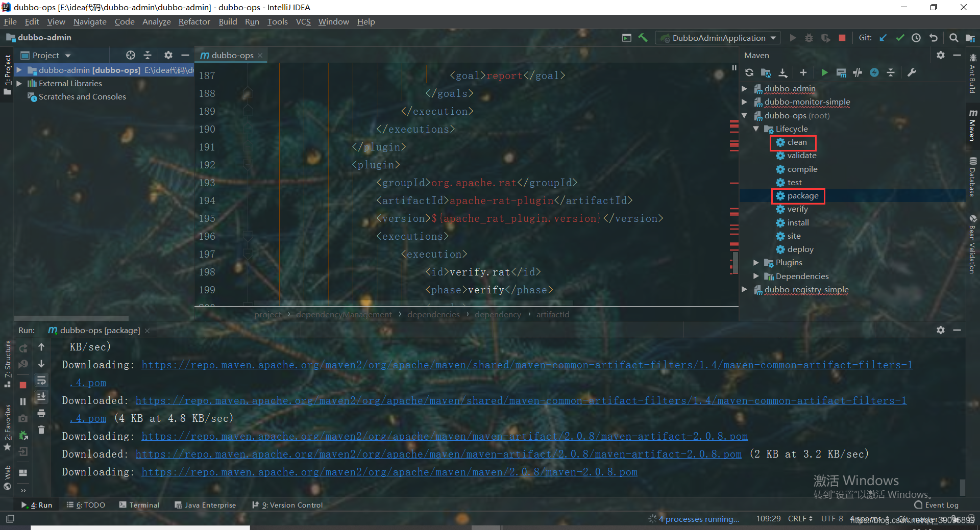Toggle the Database side tool window button

973,177
